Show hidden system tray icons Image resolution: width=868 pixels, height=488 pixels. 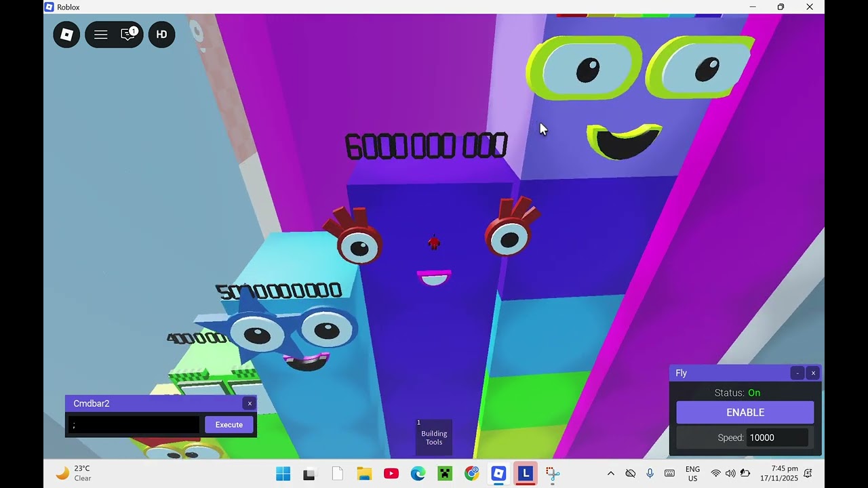coord(610,474)
